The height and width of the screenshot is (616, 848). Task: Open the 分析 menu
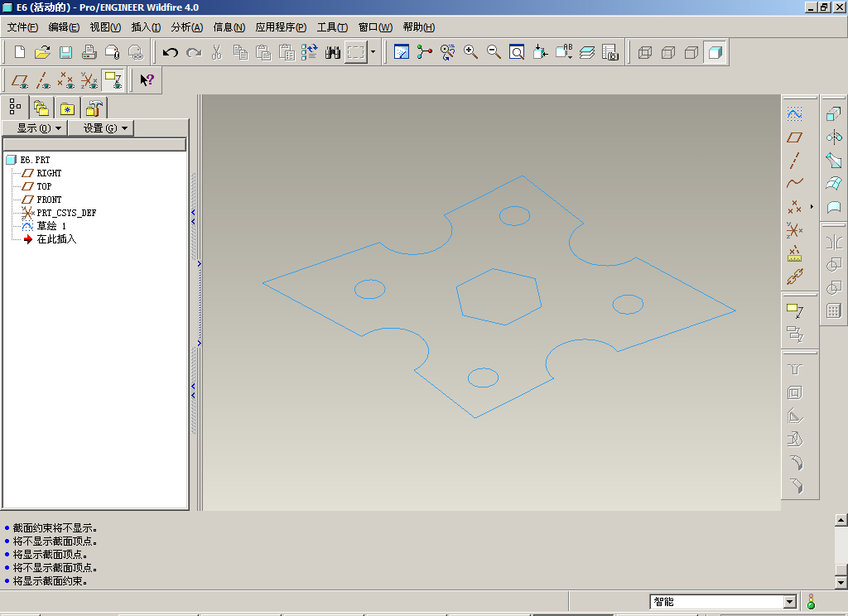click(187, 27)
